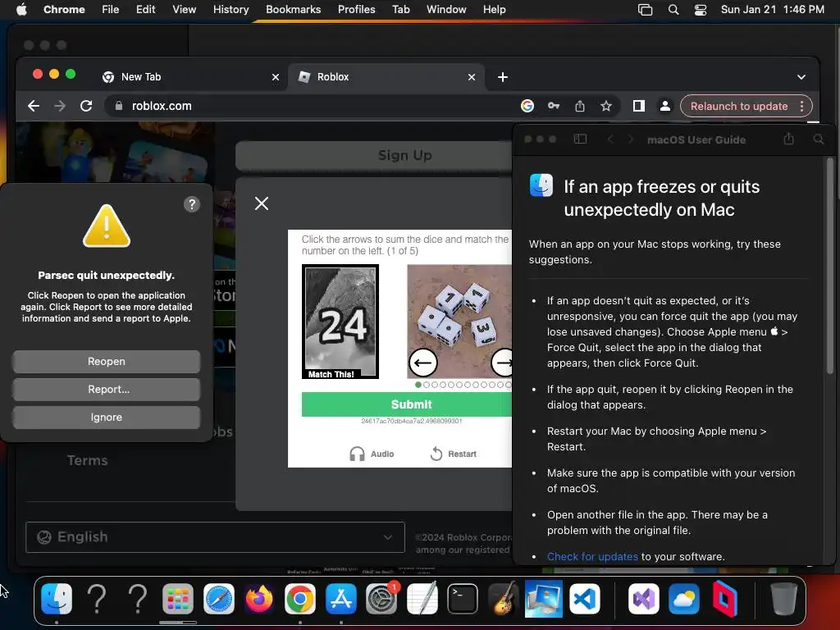
Task: Open the English language dropdown
Action: click(x=215, y=536)
